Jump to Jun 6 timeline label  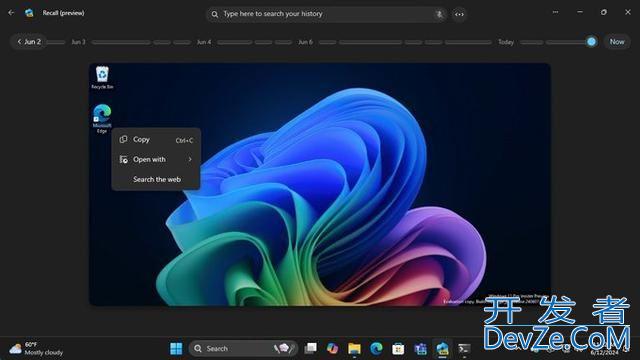pyautogui.click(x=305, y=42)
